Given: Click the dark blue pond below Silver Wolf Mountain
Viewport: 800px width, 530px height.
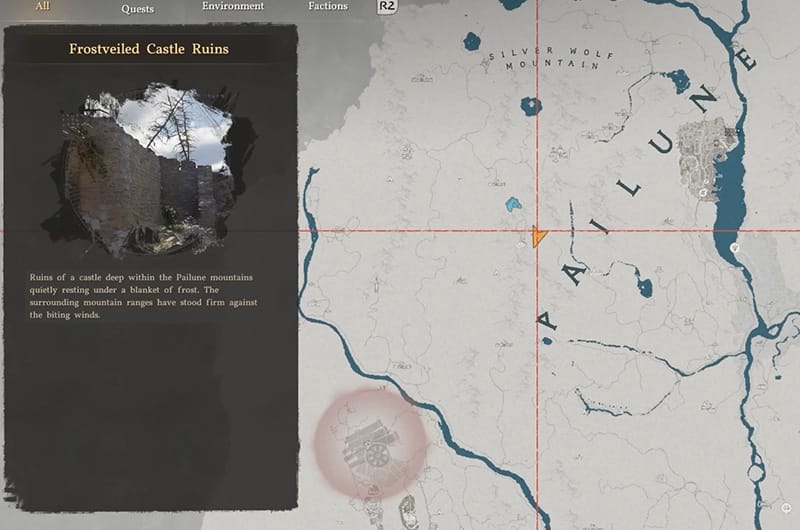Looking at the screenshot, I should click(x=530, y=106).
